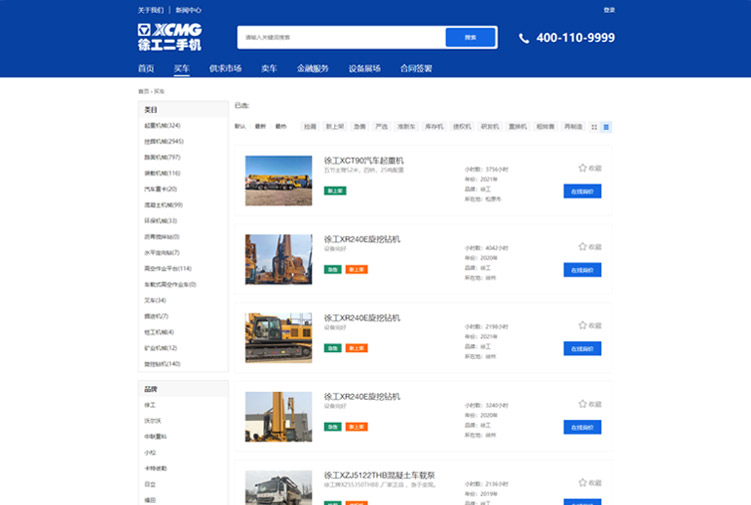
Task: Toggle the 库存机 filter tag
Action: [434, 126]
